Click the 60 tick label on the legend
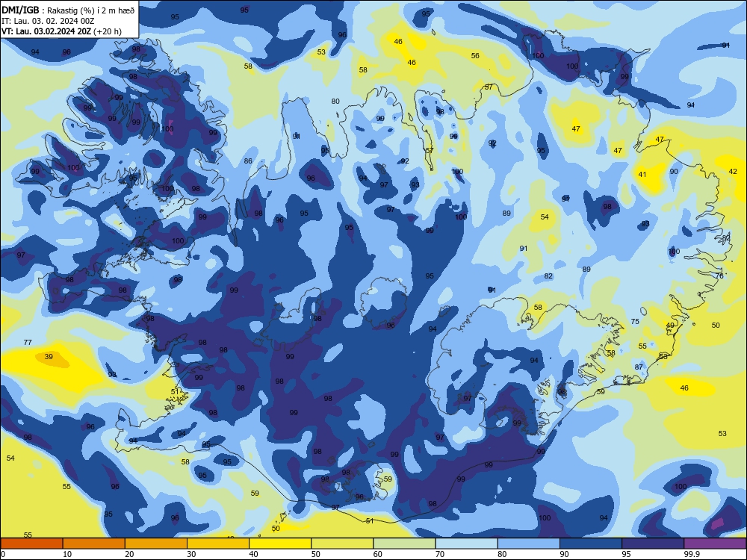This screenshot has height=560, width=747. [x=378, y=554]
